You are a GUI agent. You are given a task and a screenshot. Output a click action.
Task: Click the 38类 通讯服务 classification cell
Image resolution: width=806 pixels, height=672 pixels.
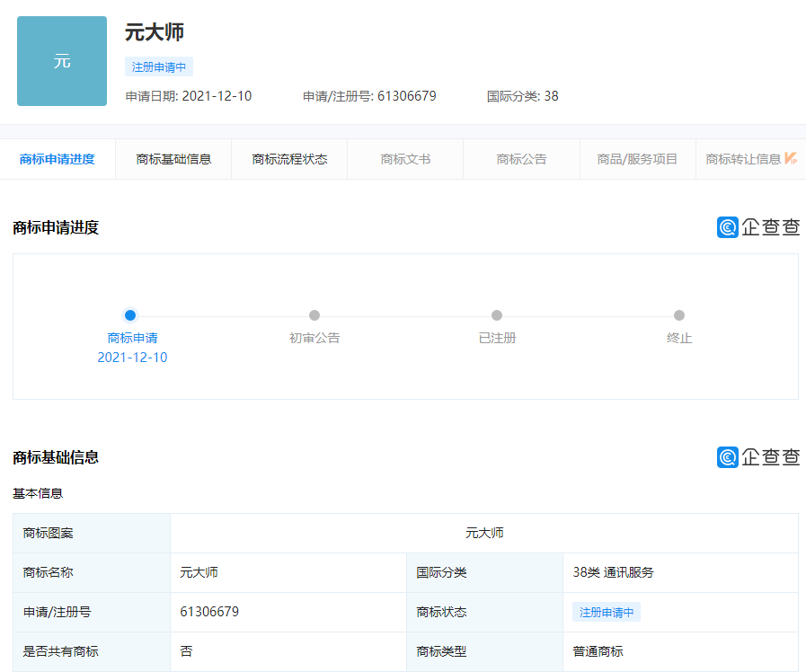614,572
